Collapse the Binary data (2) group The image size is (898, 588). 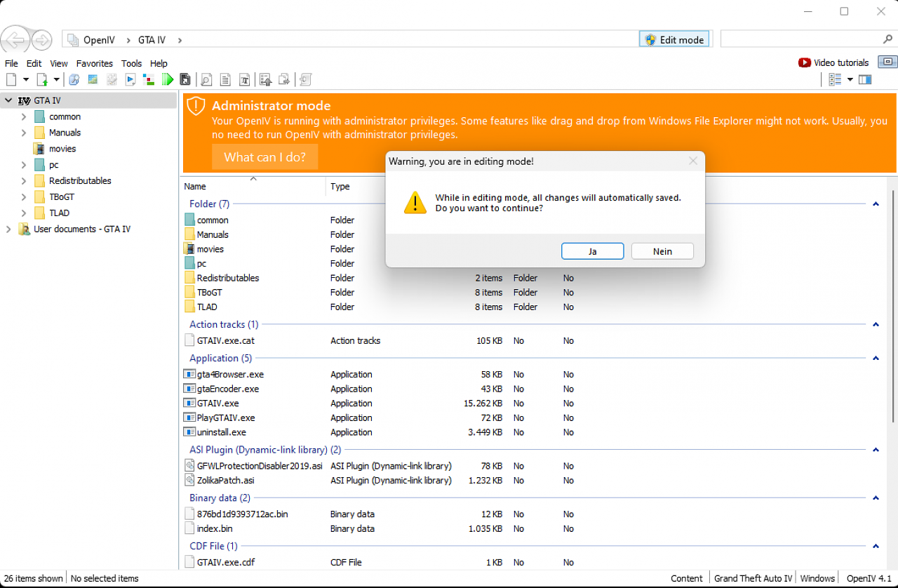click(x=876, y=498)
